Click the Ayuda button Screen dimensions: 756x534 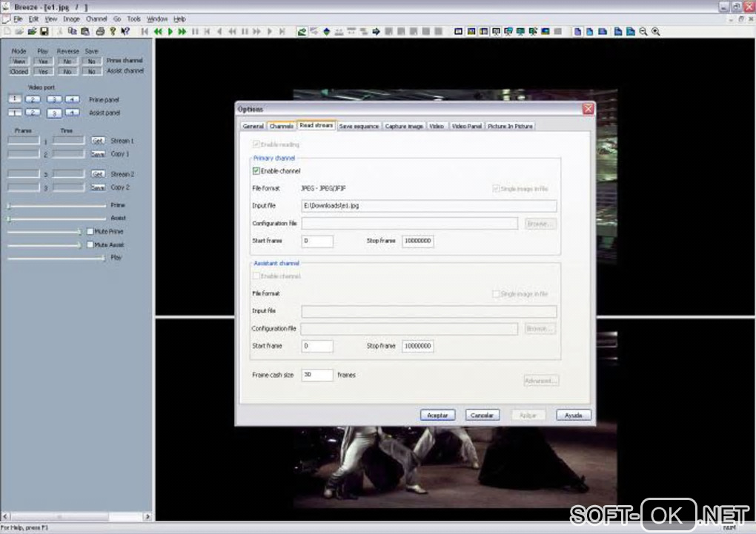click(573, 415)
